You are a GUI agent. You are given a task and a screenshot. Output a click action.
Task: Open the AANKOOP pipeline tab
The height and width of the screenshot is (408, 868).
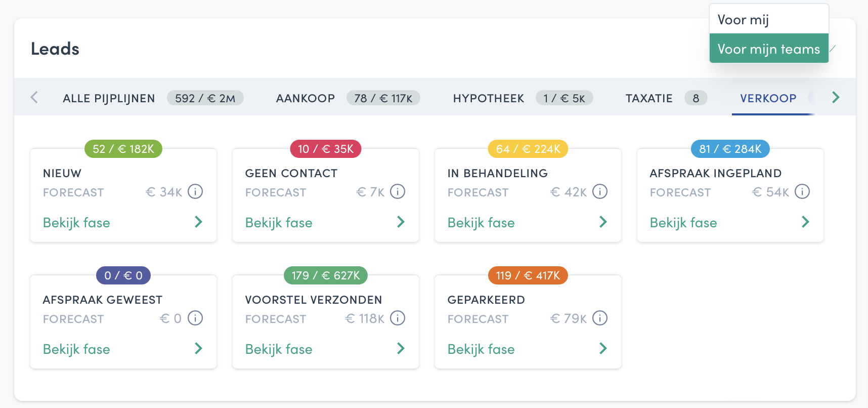[x=306, y=98]
